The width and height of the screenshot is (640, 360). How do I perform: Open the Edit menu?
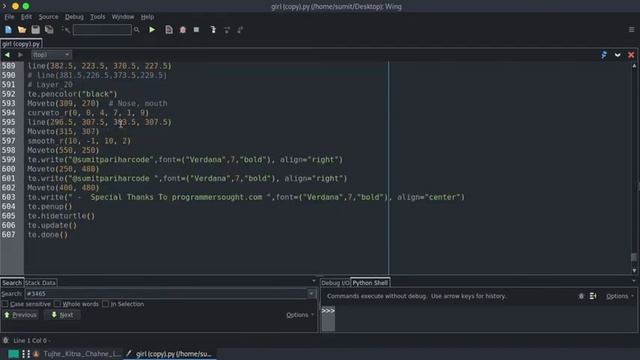[x=26, y=17]
